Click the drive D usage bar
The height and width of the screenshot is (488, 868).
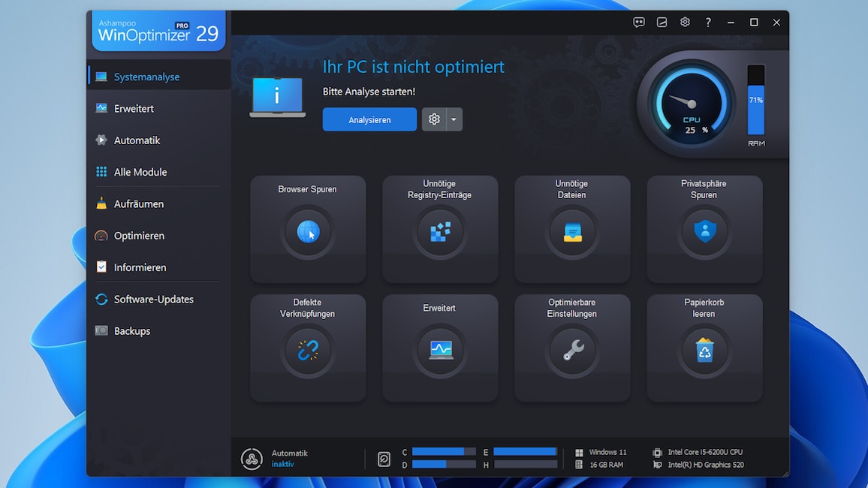444,465
